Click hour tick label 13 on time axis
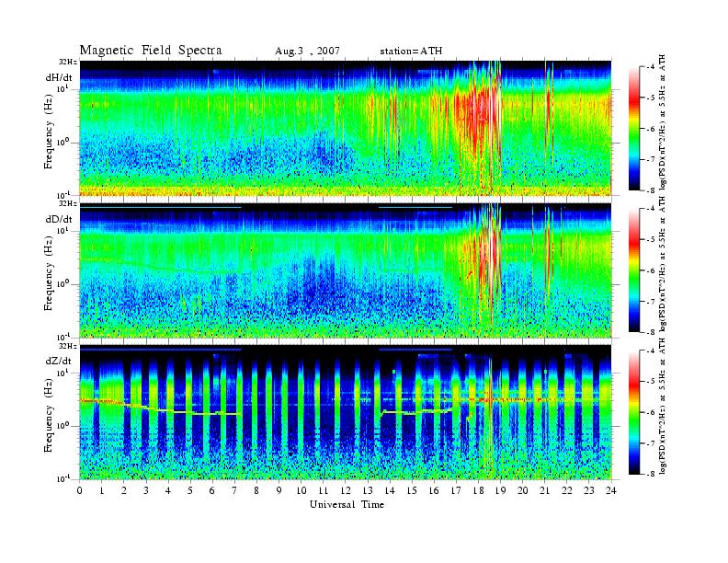Viewport: 728px width, 563px height. click(368, 490)
